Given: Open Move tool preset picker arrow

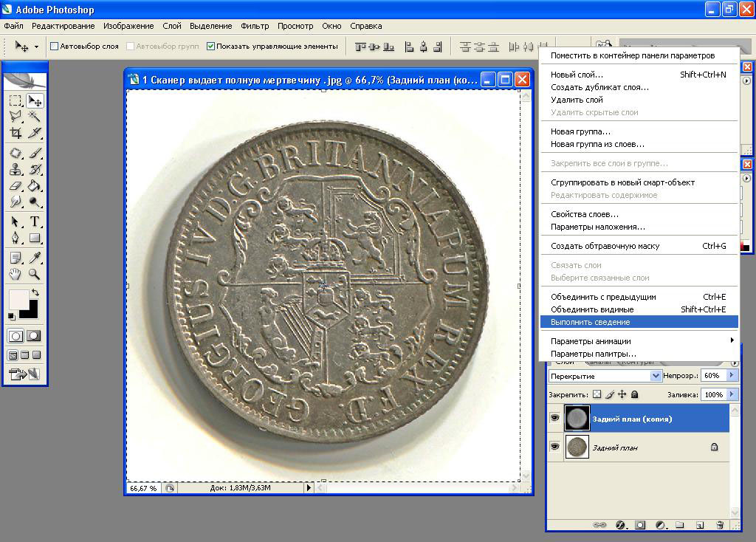Looking at the screenshot, I should [x=36, y=47].
